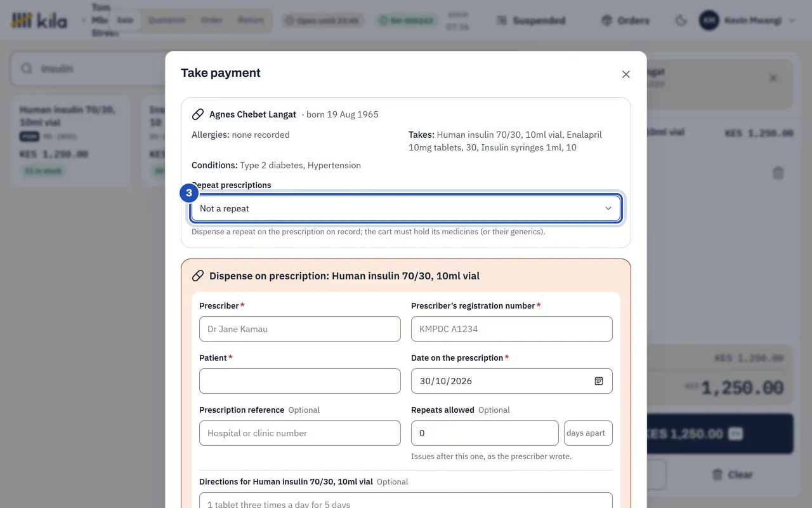Switch to the Sale tab
Viewport: 812px width, 508px height.
tap(126, 20)
